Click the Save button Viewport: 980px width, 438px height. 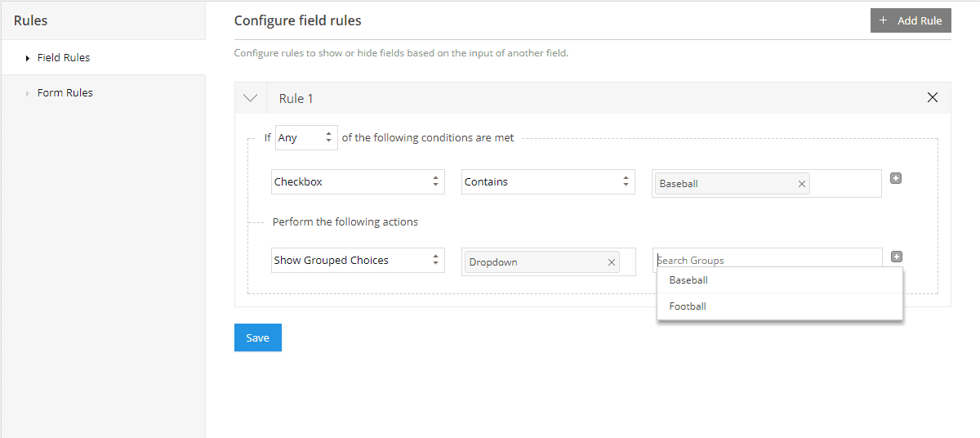coord(258,337)
